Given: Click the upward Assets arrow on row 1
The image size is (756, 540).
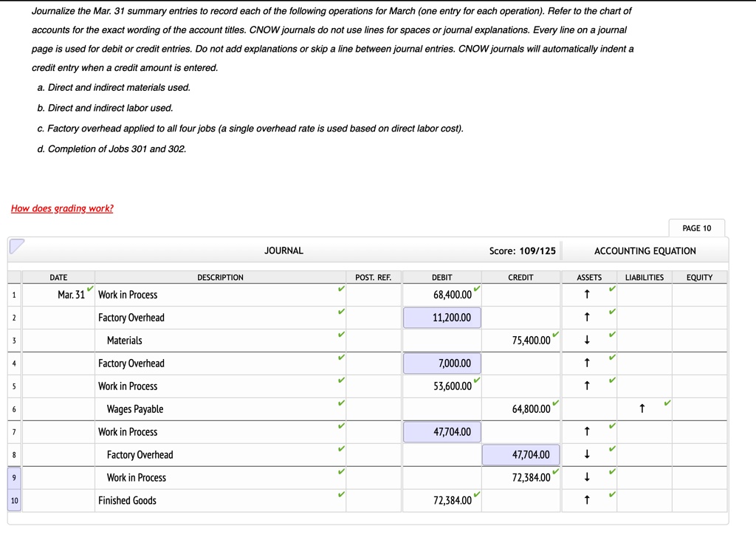Looking at the screenshot, I should click(x=588, y=295).
